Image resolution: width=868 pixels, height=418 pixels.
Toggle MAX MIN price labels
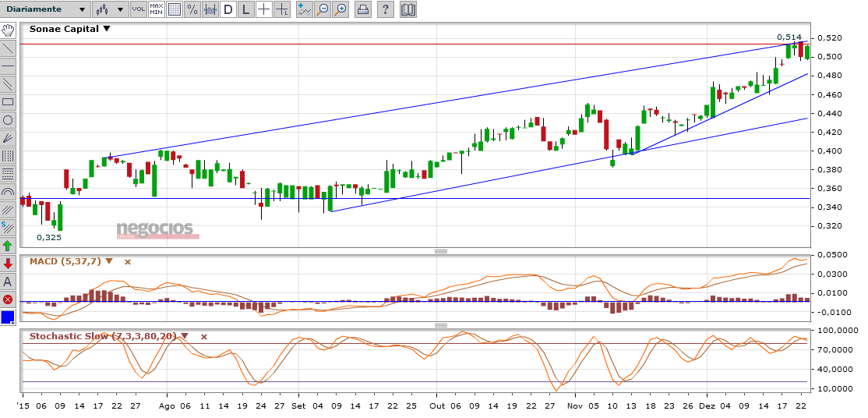coord(156,9)
